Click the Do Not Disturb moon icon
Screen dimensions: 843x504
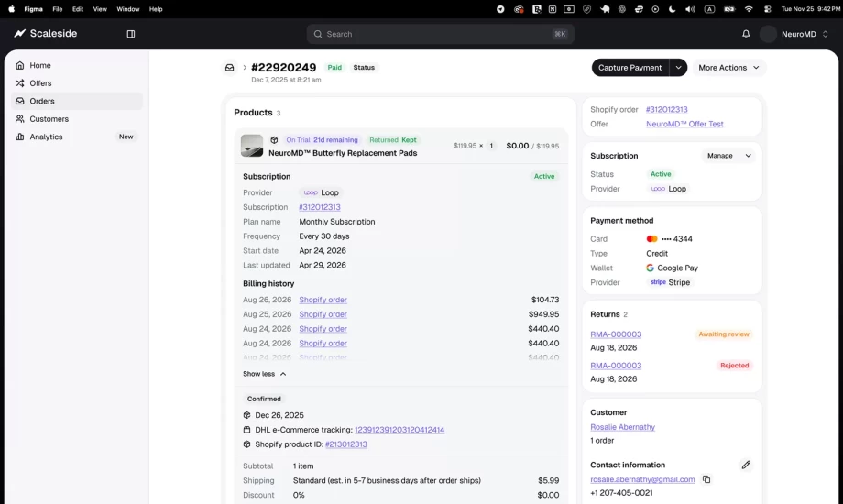tap(672, 9)
